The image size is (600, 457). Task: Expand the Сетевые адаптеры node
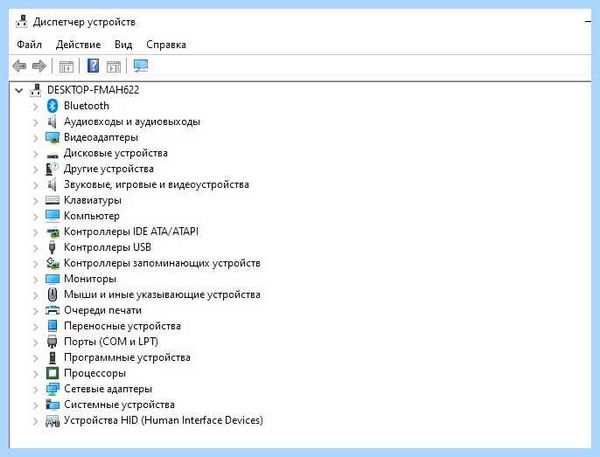click(x=36, y=389)
